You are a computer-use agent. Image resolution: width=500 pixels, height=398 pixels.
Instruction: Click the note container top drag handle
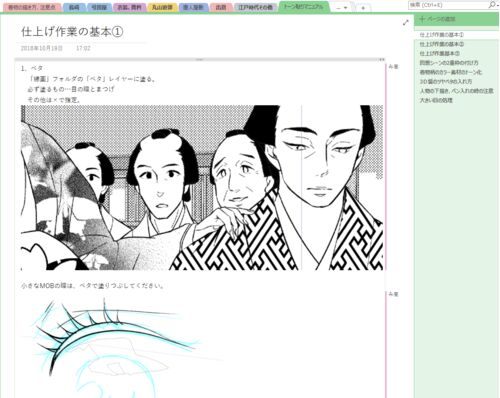pos(200,60)
